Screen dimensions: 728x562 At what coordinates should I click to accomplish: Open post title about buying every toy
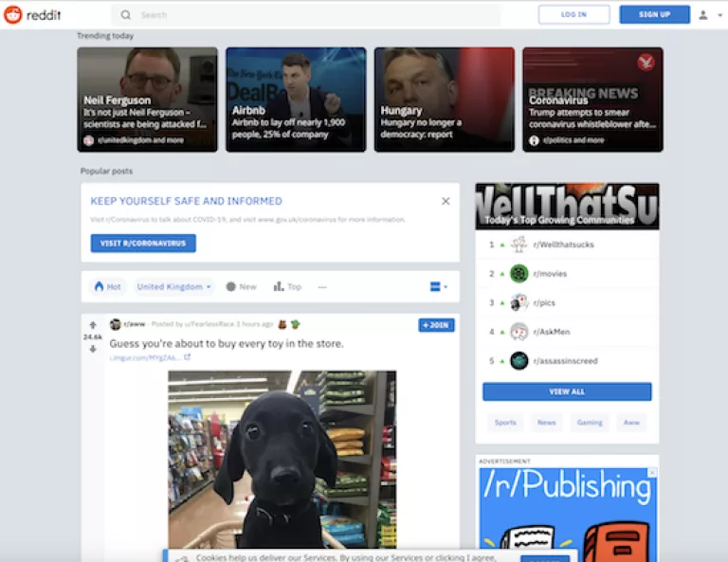pos(227,343)
